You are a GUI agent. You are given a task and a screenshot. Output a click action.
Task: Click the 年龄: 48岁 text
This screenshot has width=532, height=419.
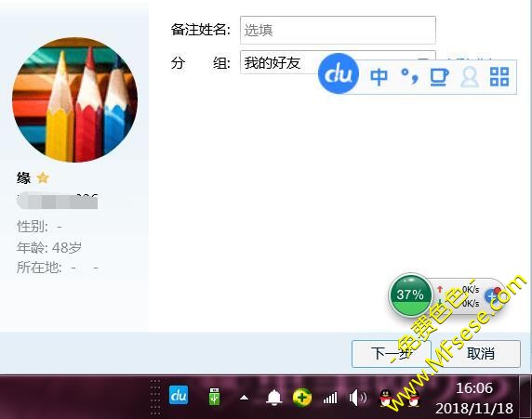coord(49,247)
